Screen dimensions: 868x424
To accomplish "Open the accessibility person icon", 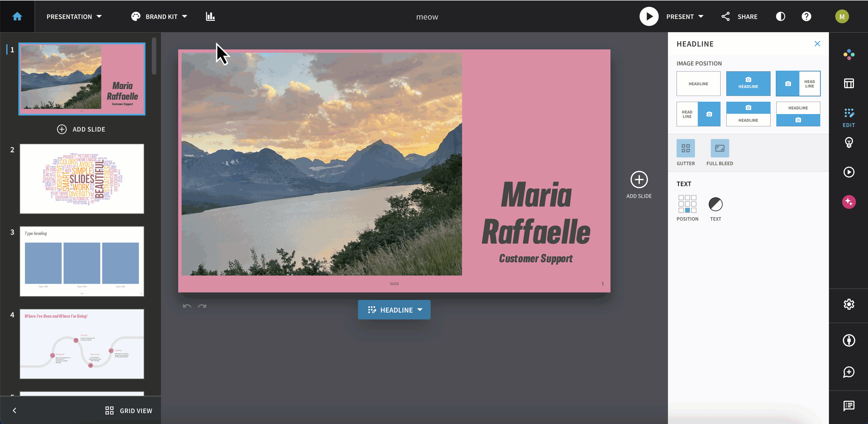I will [x=848, y=340].
